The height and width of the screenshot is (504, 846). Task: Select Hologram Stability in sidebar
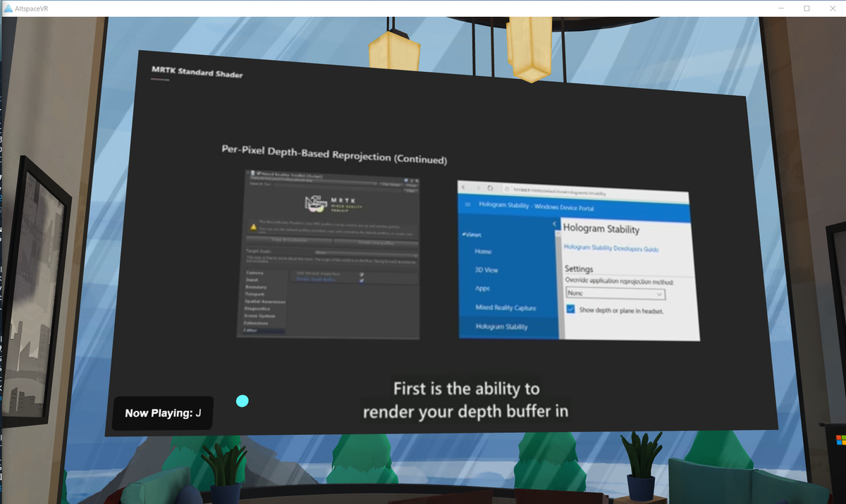point(501,327)
